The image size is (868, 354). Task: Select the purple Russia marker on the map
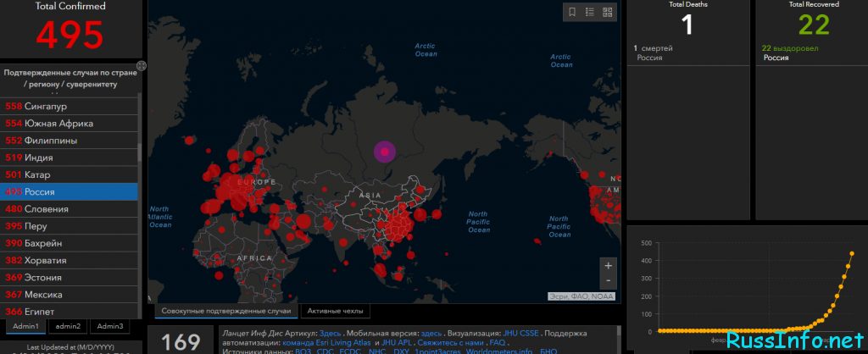tap(384, 152)
